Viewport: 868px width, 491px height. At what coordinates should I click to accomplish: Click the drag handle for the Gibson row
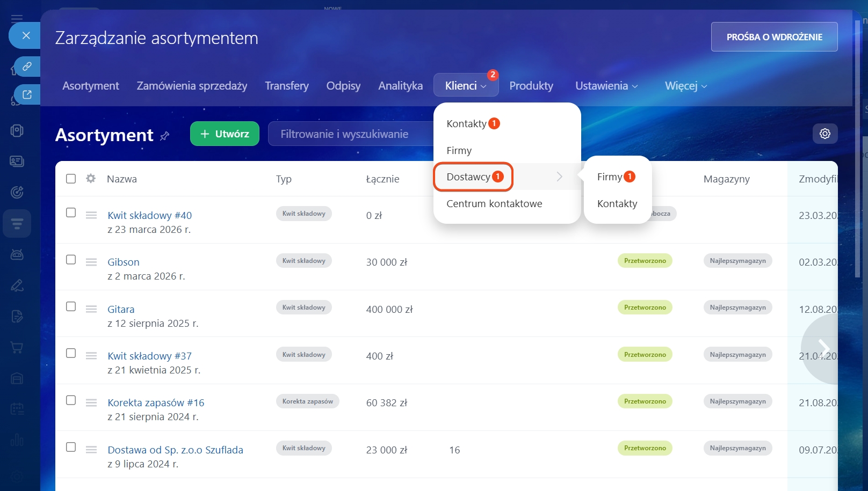(91, 262)
